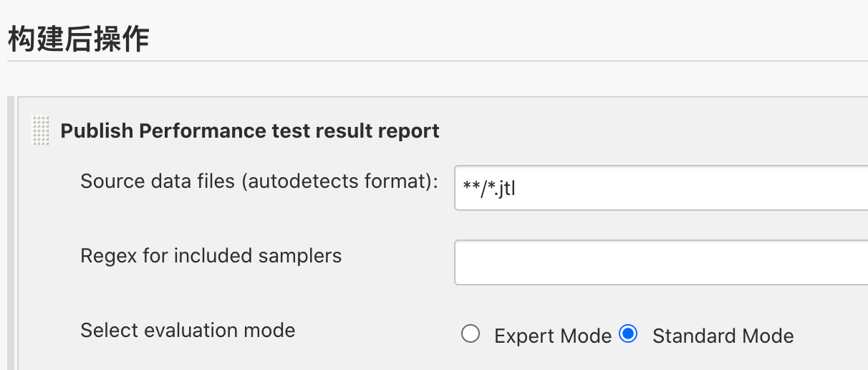Click the 构建后操作 section heading
This screenshot has height=370, width=868.
pyautogui.click(x=79, y=39)
